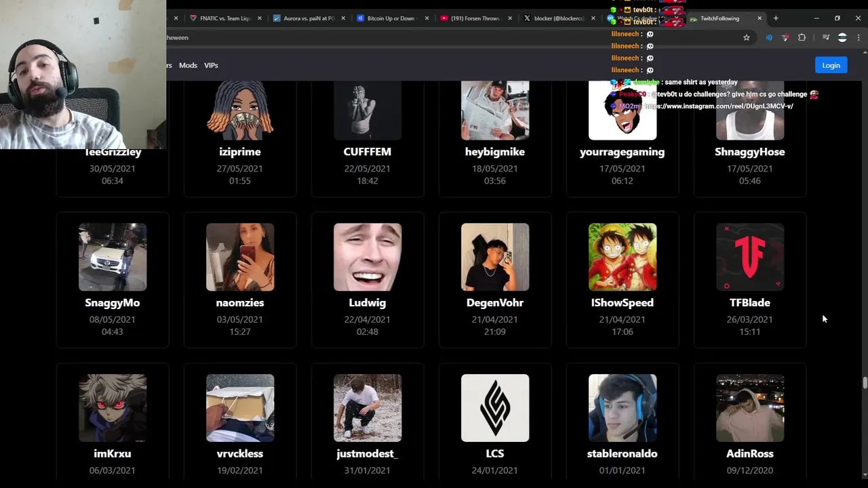Open imKrxu anime avatar thumbnail
Image resolution: width=868 pixels, height=488 pixels.
[113, 408]
